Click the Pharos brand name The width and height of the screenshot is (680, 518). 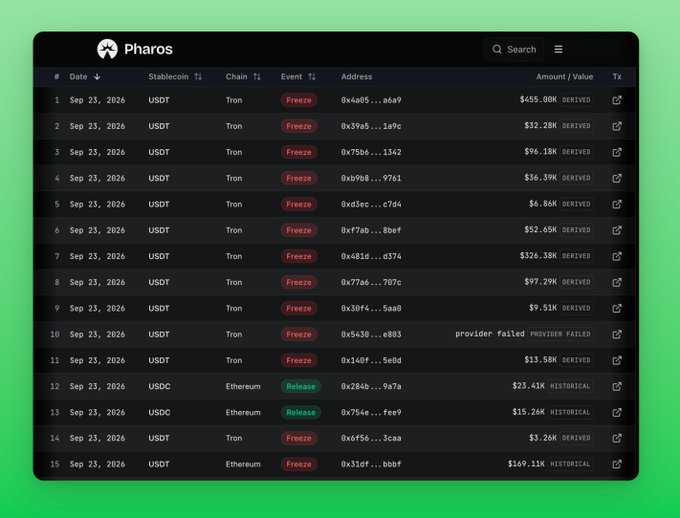[148, 49]
